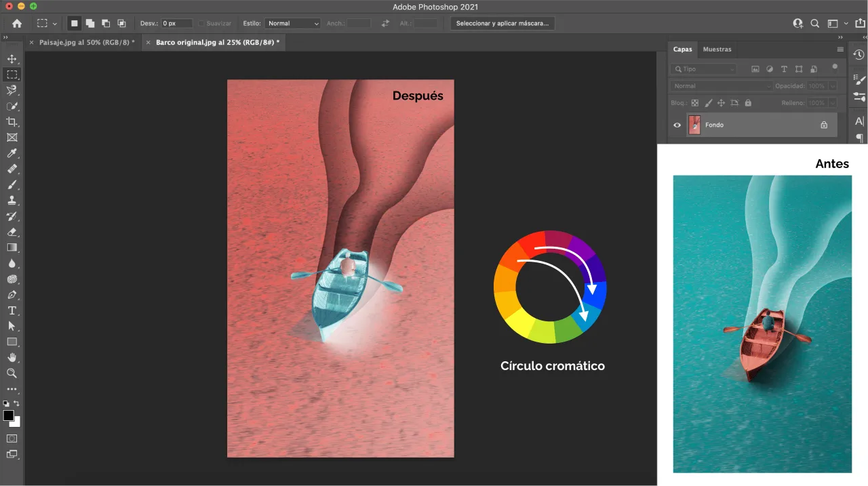Image resolution: width=868 pixels, height=486 pixels.
Task: Activate the Zoom tool
Action: tap(12, 373)
